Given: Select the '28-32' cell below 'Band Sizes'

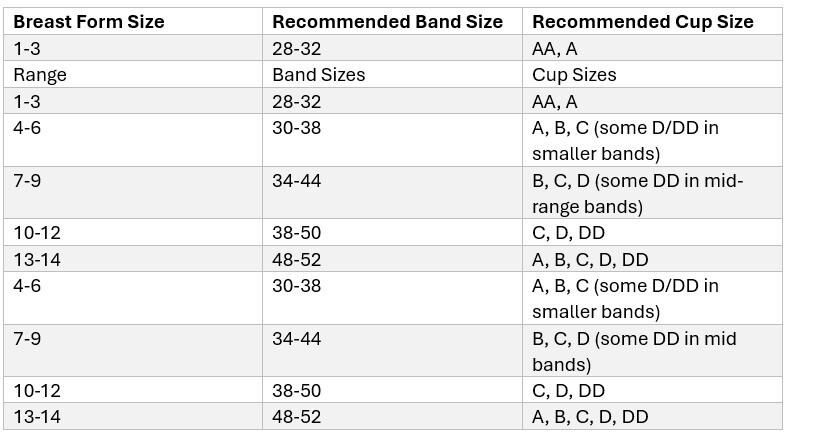Looking at the screenshot, I should tap(392, 101).
